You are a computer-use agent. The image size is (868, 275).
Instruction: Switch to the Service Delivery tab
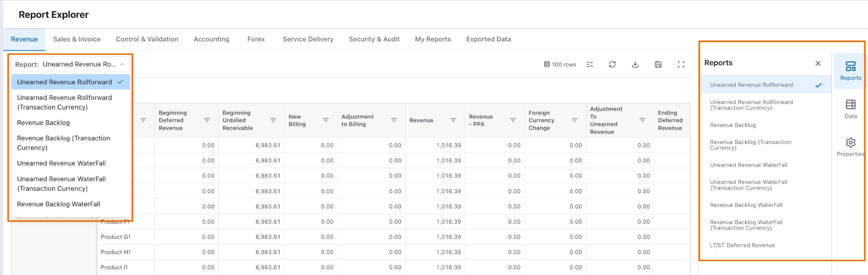308,40
